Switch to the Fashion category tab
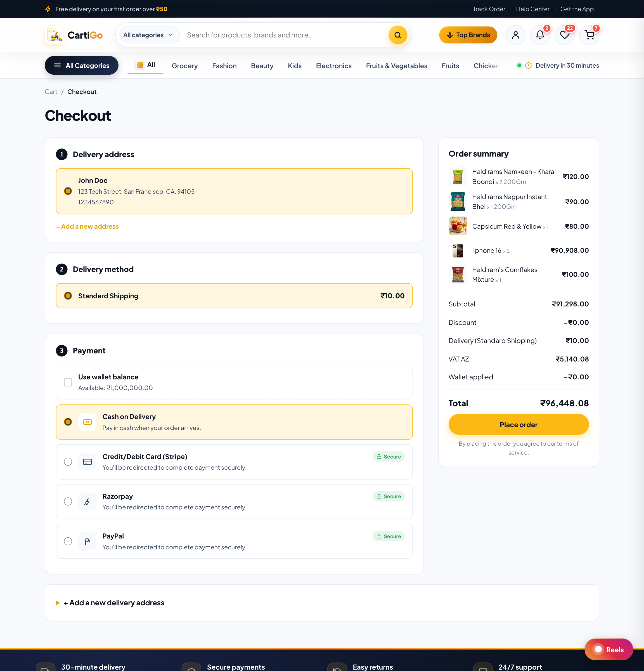Screen dimensions: 644x671 click(x=224, y=66)
